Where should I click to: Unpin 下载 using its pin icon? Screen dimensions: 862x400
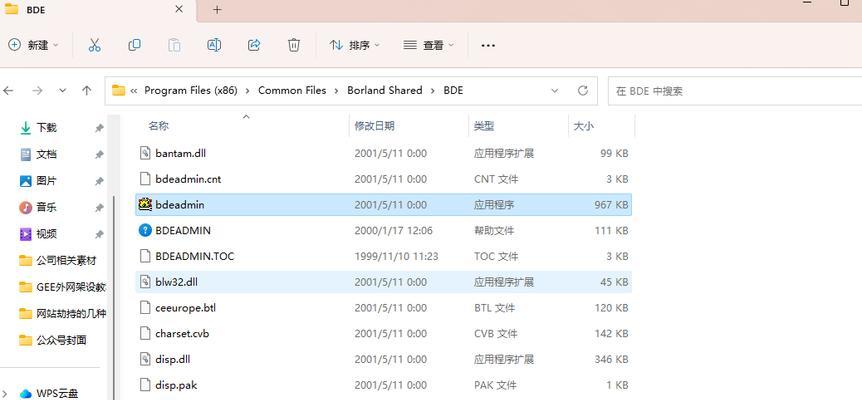pos(99,128)
